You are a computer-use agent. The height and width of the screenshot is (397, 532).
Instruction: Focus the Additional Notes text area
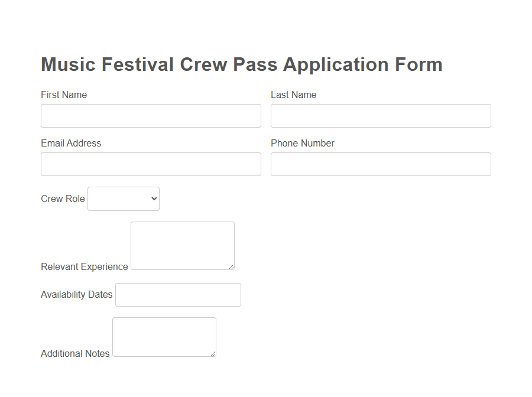(164, 337)
